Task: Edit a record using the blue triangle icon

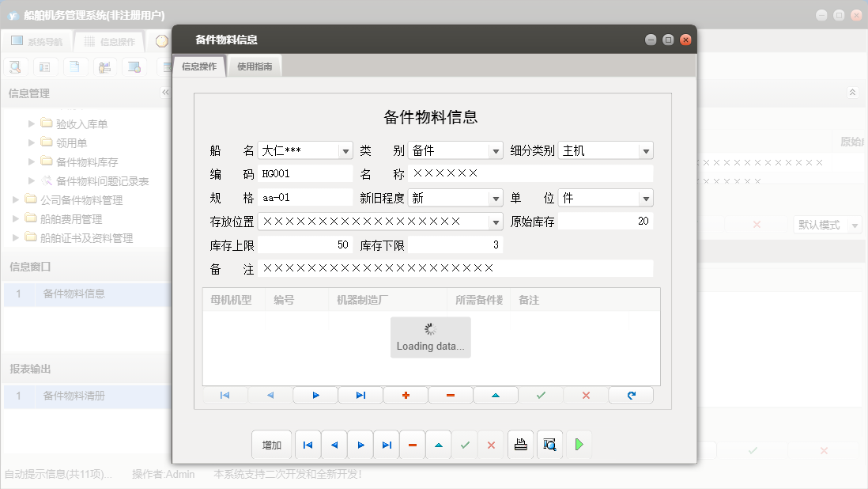Action: (x=496, y=394)
